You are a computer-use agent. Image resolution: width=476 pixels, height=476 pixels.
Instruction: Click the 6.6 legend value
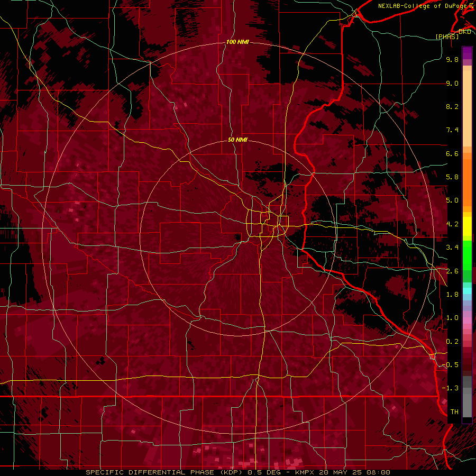(452, 153)
